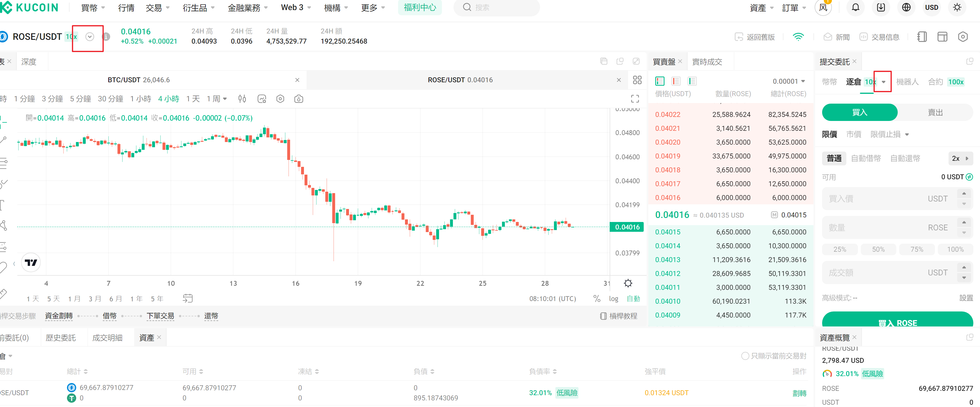Show asks-only order book view
Viewport: 980px width, 407px height.
coord(676,81)
